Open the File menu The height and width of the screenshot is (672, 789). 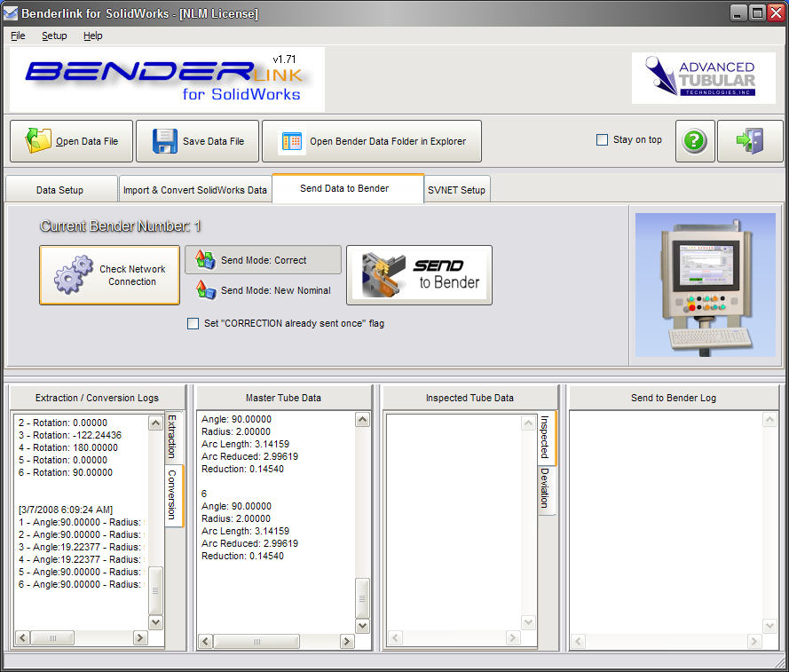click(18, 36)
